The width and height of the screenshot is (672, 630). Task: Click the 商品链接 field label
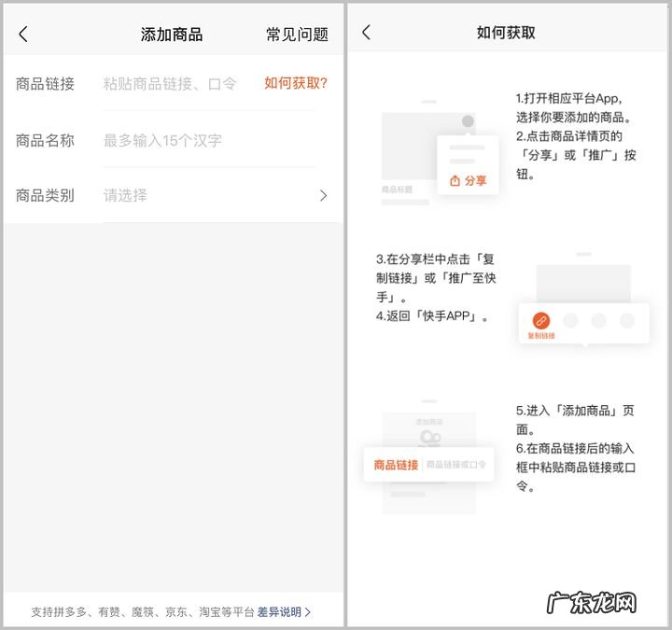pyautogui.click(x=45, y=84)
